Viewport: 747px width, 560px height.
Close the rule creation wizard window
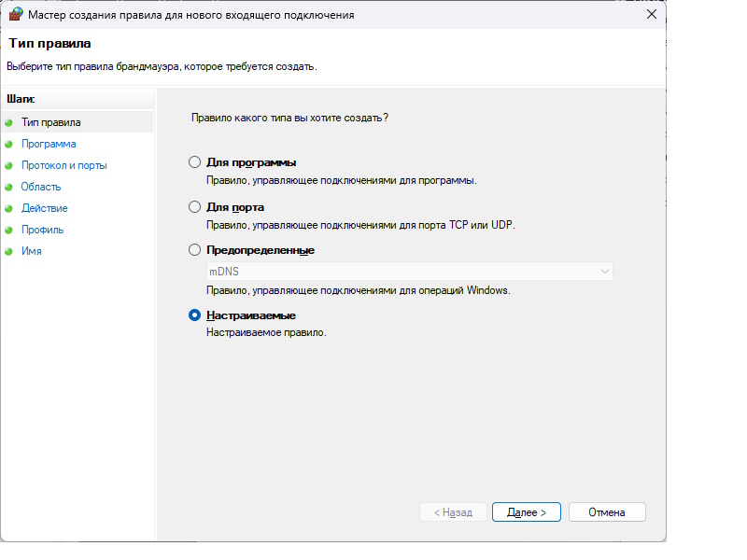[x=650, y=15]
